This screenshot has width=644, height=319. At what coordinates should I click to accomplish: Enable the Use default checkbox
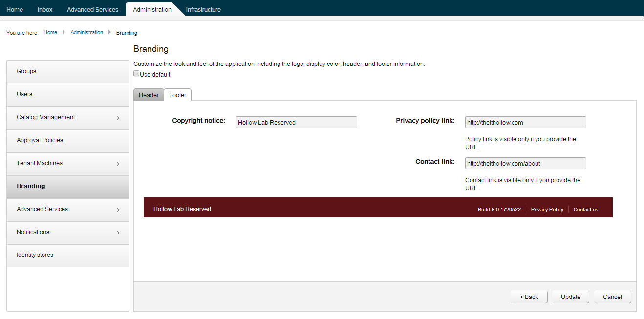point(137,74)
